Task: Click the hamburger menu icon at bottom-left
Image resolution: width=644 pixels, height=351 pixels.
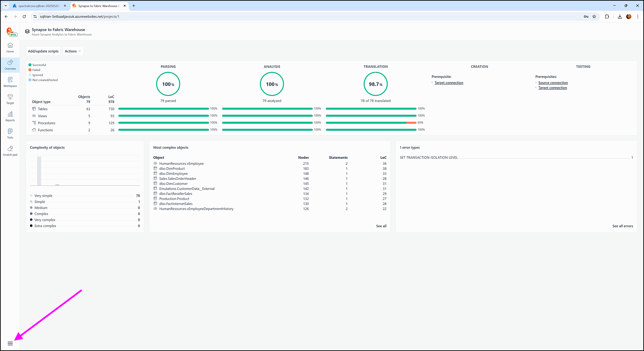Action: [x=10, y=343]
